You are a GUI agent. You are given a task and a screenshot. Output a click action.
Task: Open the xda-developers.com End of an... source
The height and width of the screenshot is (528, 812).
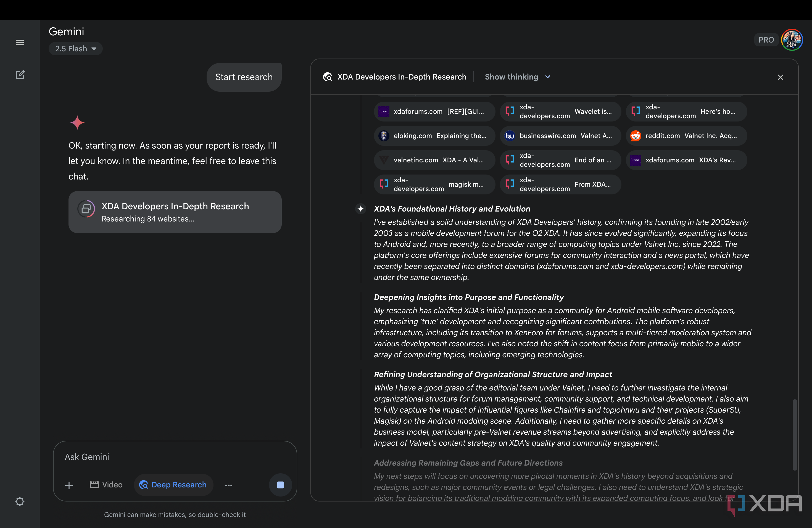(x=560, y=160)
